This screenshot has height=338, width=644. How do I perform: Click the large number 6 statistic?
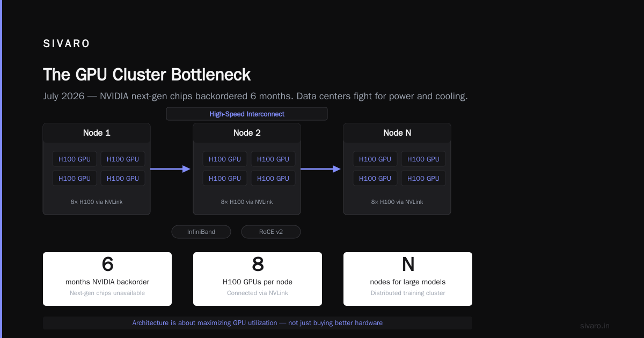(x=107, y=264)
